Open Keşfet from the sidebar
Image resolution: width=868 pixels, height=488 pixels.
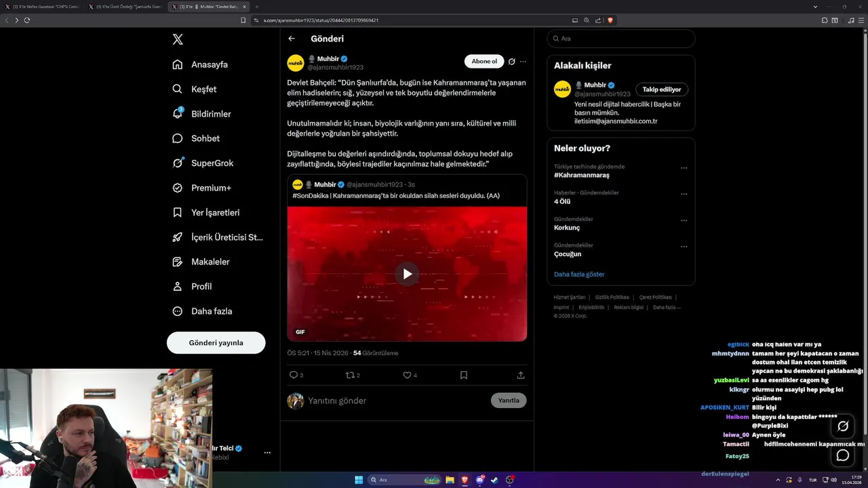pyautogui.click(x=195, y=89)
